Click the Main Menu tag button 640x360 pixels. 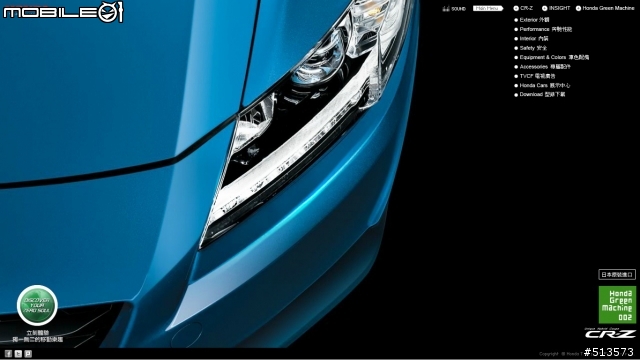click(x=488, y=8)
